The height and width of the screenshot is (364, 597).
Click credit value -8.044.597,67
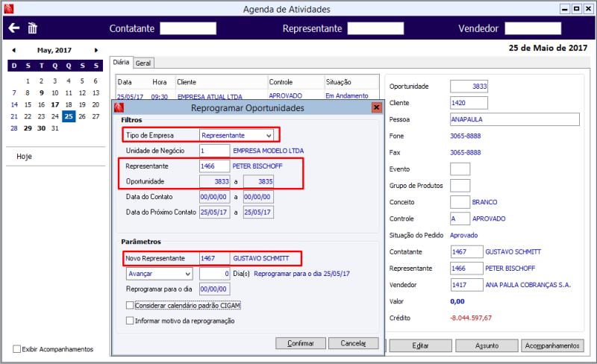[471, 318]
